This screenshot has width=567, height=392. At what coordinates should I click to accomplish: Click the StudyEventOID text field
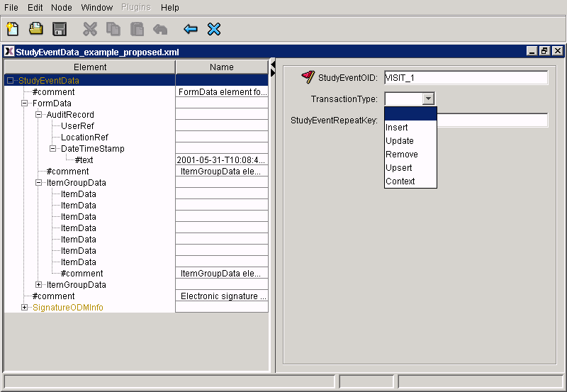pos(466,78)
